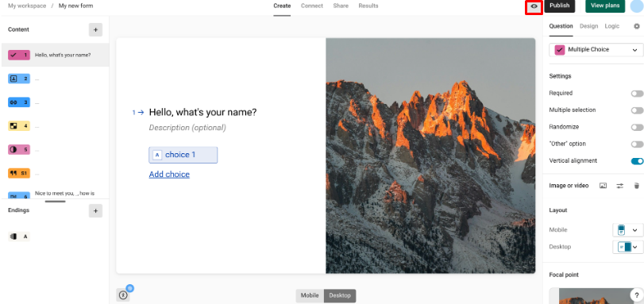Go to My workspace breadcrumb
The image size is (644, 304).
tap(27, 6)
